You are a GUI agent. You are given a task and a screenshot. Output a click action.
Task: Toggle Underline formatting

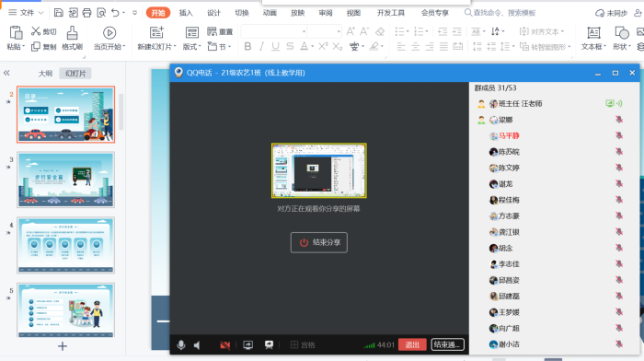tap(276, 46)
